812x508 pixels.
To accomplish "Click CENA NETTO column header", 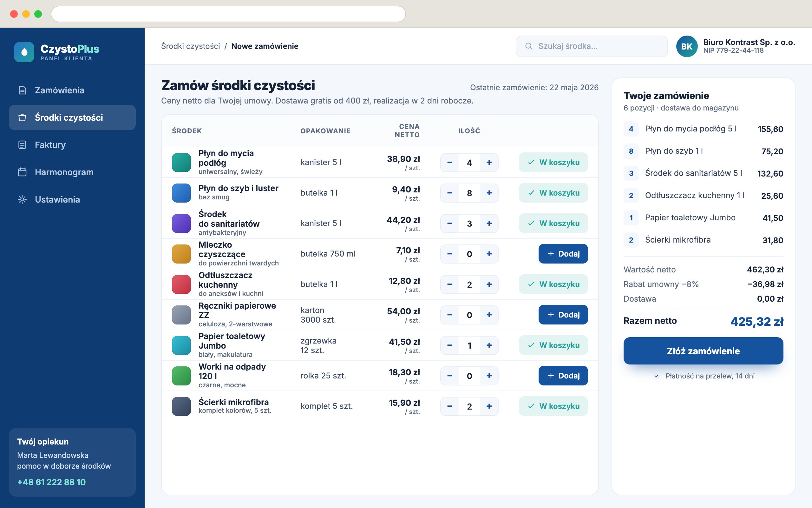I will pos(407,131).
